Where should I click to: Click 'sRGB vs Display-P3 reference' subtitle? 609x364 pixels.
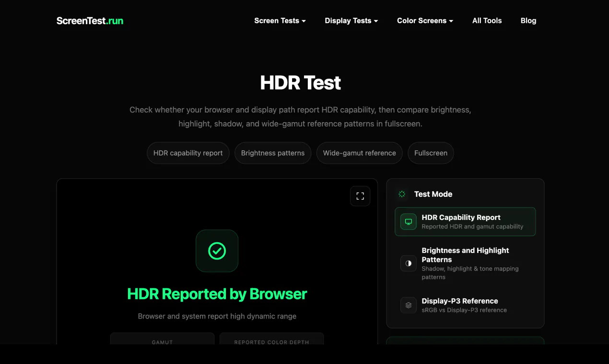click(464, 310)
